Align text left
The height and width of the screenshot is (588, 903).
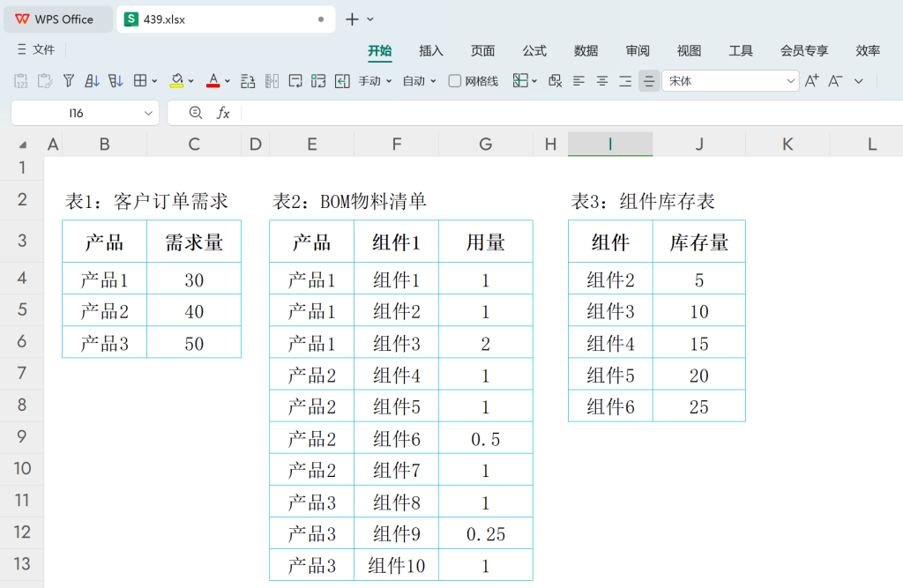578,81
